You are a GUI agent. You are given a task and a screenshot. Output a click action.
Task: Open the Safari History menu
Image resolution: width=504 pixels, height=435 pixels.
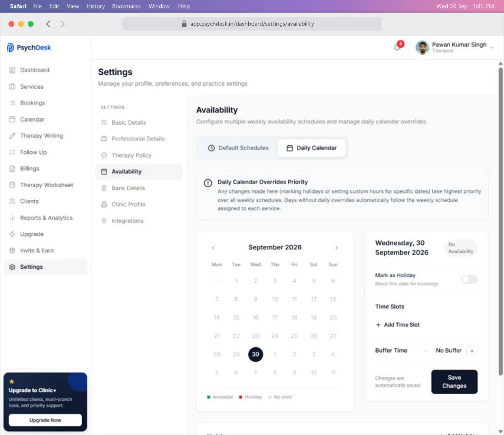tap(95, 6)
